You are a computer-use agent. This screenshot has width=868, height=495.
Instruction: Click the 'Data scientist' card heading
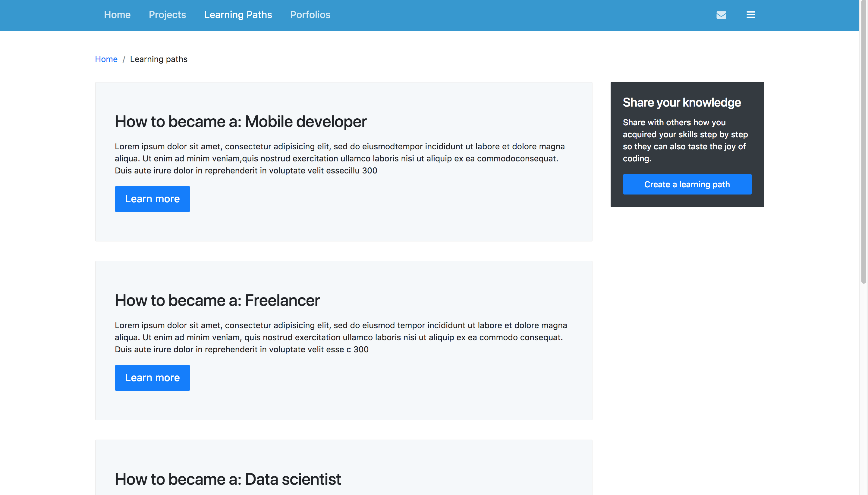228,479
